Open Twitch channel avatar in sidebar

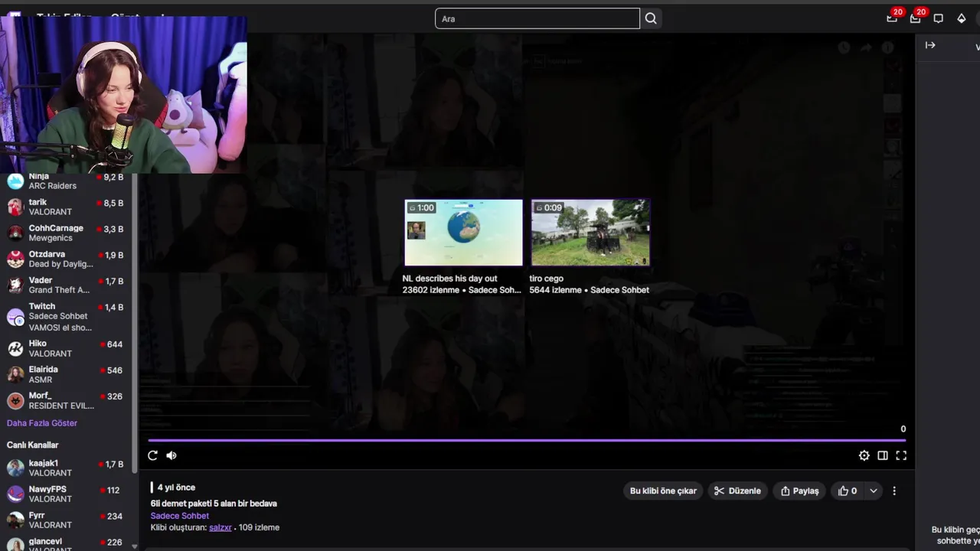pos(15,316)
